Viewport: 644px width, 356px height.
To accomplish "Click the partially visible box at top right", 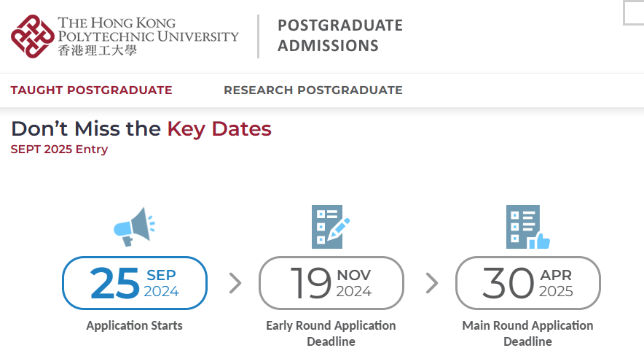I will [633, 12].
